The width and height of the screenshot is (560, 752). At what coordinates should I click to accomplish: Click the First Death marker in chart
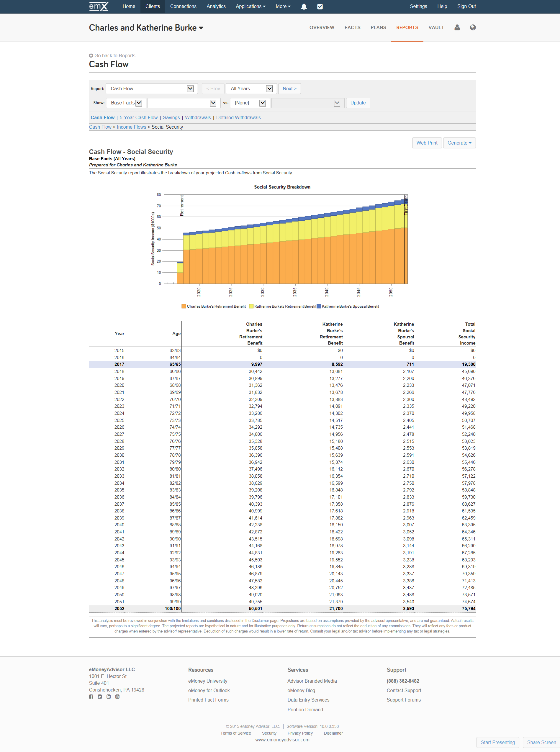click(405, 239)
